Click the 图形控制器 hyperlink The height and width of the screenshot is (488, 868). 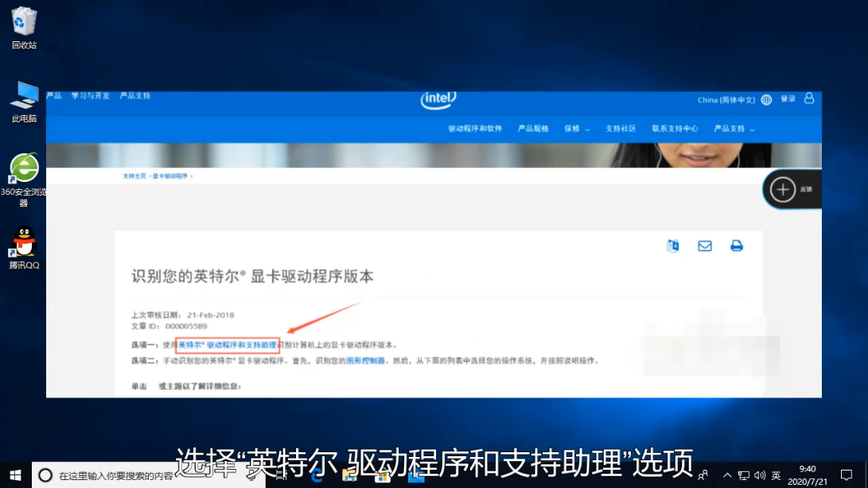click(x=366, y=361)
